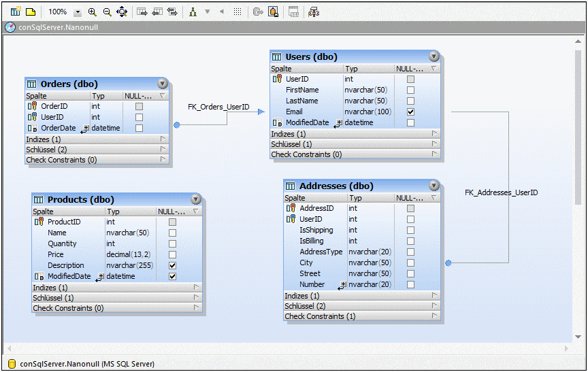Select the nvarchar(100) type of Email
Screen dimensions: 588x372
pos(368,112)
